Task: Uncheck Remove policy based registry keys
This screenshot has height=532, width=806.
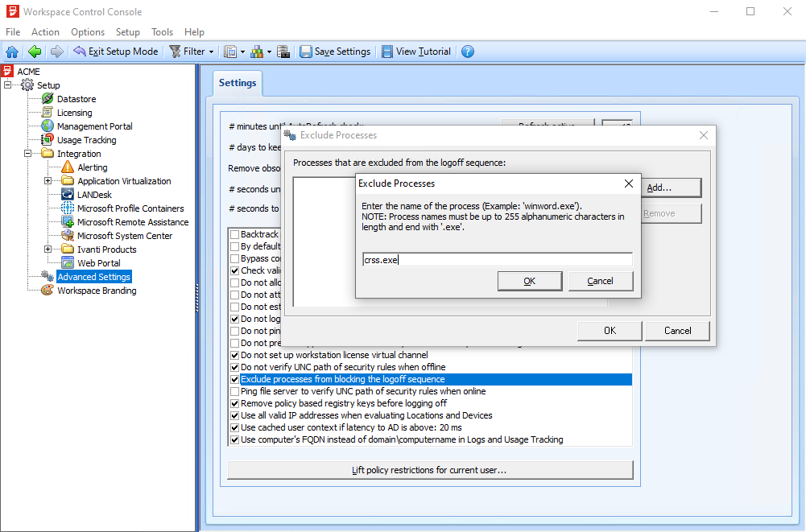Action: [235, 403]
